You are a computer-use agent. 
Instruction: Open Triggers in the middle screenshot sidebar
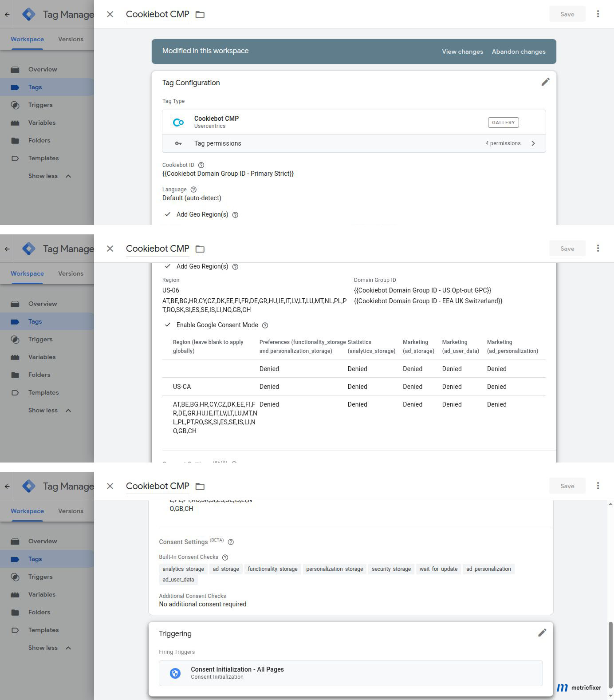pyautogui.click(x=40, y=339)
